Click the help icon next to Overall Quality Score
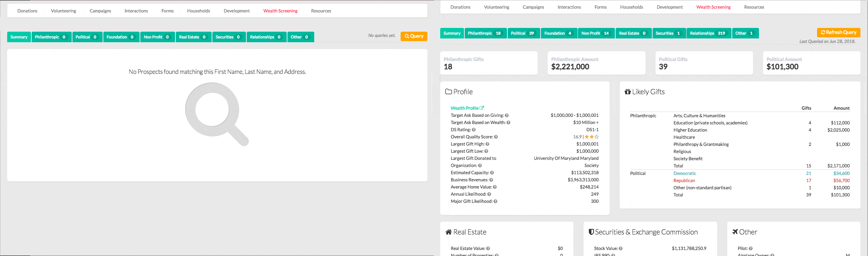 click(496, 137)
